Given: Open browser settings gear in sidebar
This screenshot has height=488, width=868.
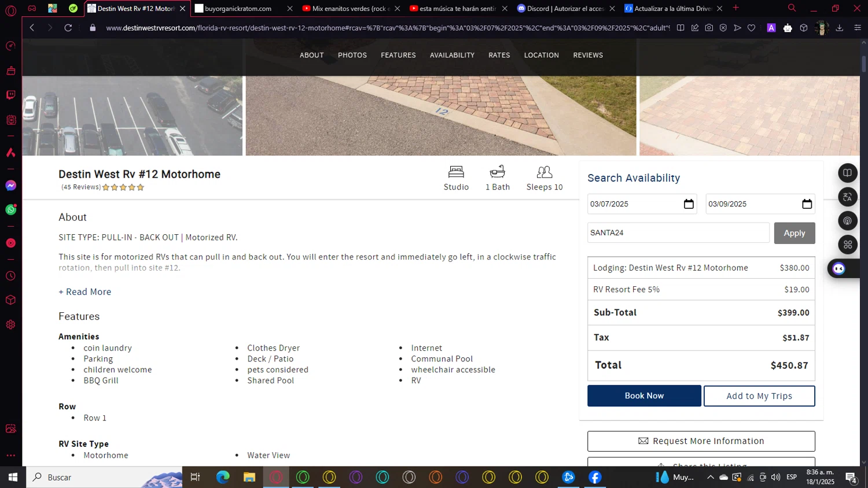Looking at the screenshot, I should [10, 324].
